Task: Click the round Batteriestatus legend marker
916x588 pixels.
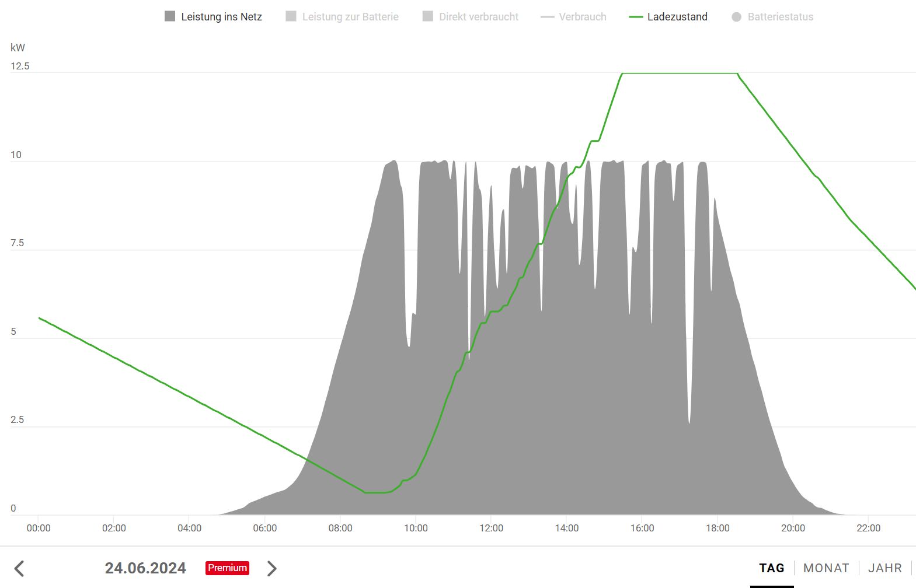Action: point(737,17)
